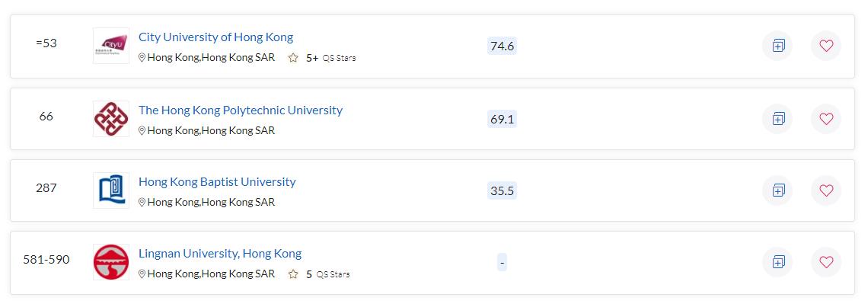Open City University of Hong Kong link
868x304 pixels.
216,37
